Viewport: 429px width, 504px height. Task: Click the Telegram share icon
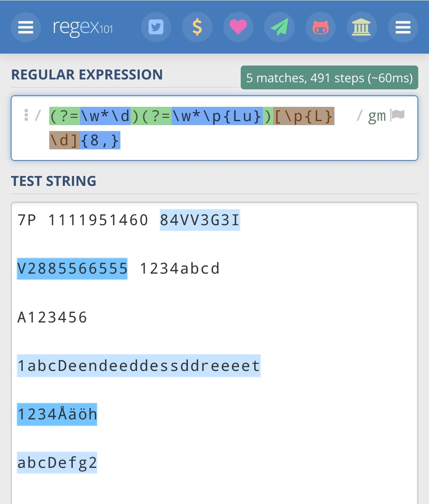(x=279, y=27)
